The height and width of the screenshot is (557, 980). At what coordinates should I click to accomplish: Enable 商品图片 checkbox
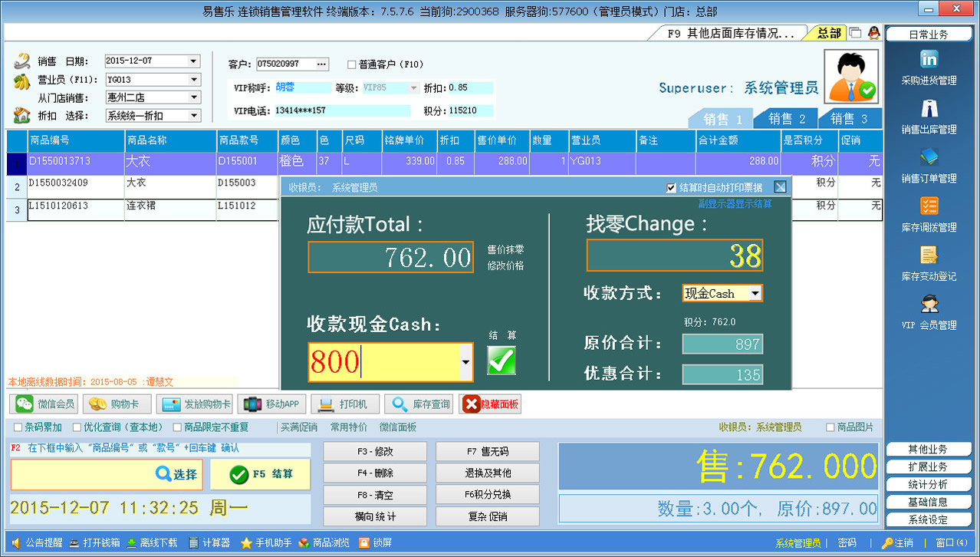coord(830,427)
